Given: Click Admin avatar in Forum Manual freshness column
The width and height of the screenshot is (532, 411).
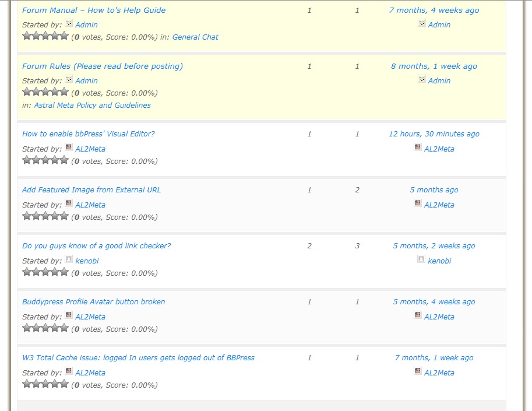Looking at the screenshot, I should (422, 23).
